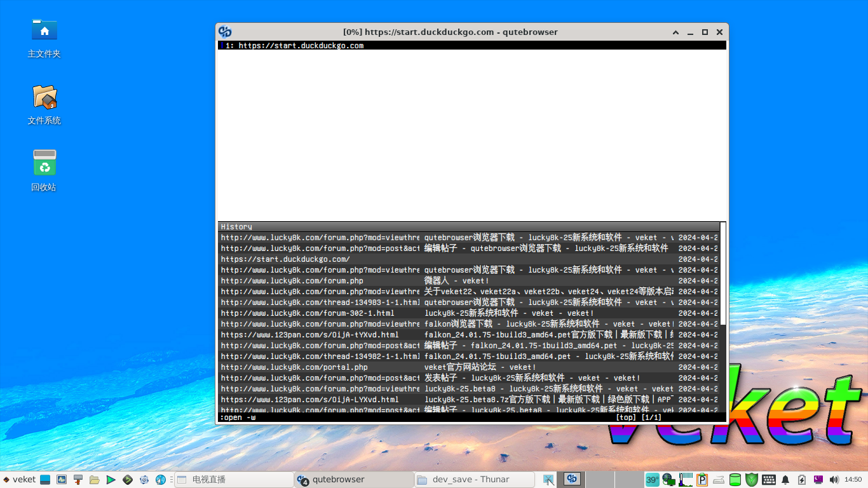The width and height of the screenshot is (868, 488).
Task: Open the 文件系统 file system desktop icon
Action: coord(44,105)
